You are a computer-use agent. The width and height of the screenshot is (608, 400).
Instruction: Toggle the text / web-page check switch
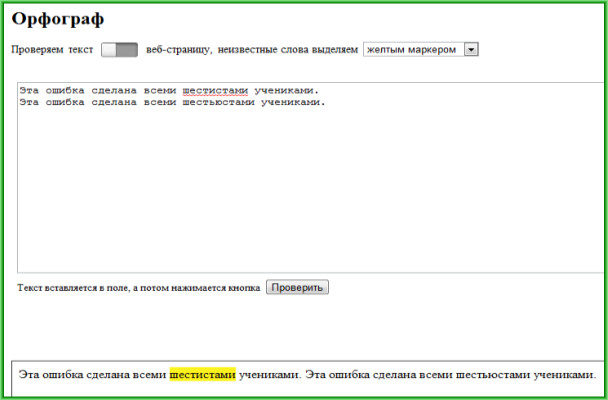pos(119,50)
